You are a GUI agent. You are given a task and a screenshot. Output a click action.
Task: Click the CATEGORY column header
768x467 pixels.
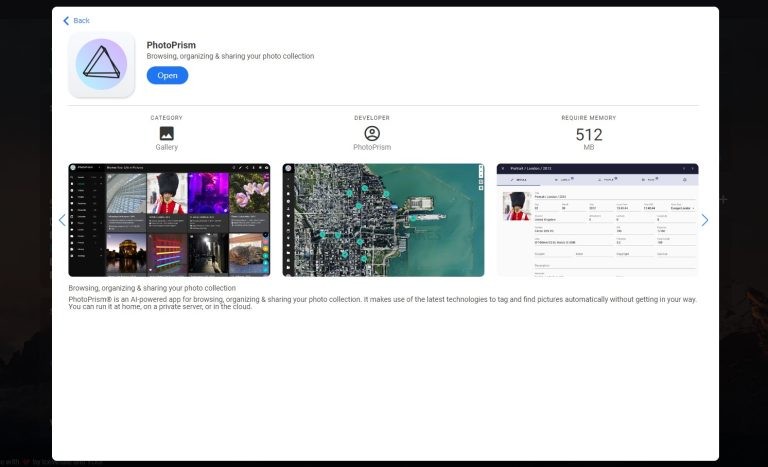tap(166, 118)
